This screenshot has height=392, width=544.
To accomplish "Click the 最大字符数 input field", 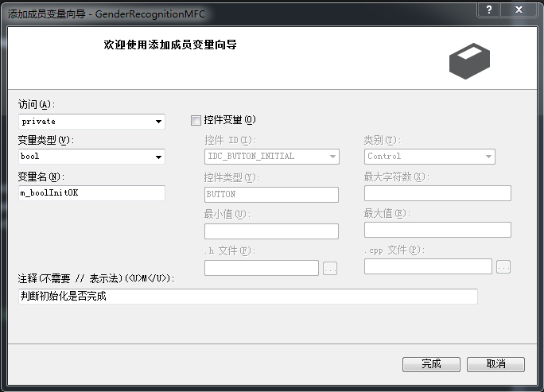I will click(437, 193).
